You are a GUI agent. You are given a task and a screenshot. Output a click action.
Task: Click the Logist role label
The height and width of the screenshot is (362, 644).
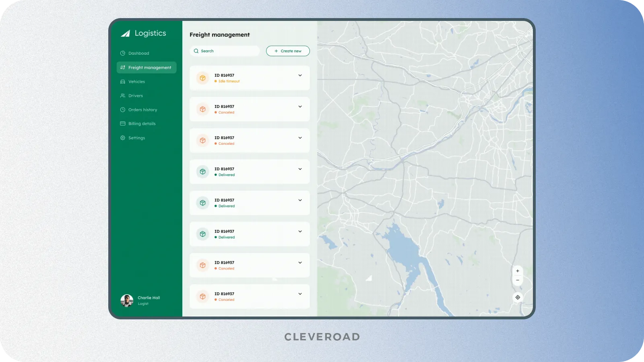pyautogui.click(x=143, y=304)
